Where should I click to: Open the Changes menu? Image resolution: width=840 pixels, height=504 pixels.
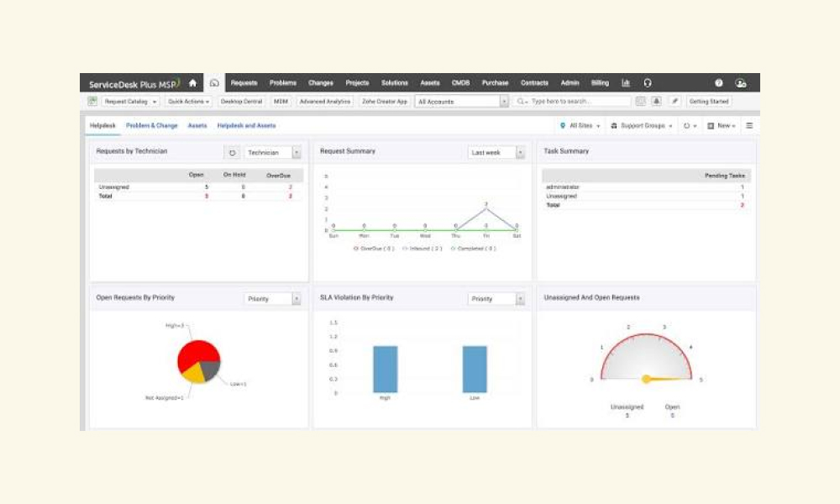(x=321, y=83)
